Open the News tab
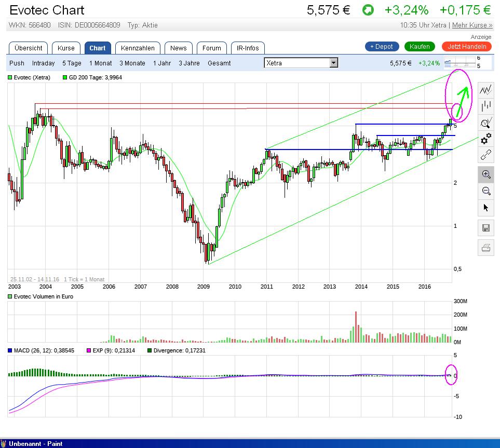The height and width of the screenshot is (448, 500). (178, 48)
